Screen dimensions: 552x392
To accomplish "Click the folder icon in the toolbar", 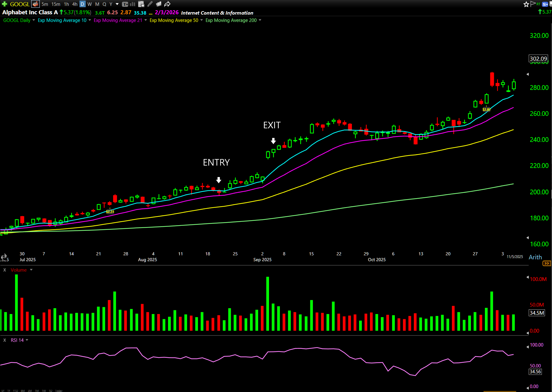I will [159, 4].
